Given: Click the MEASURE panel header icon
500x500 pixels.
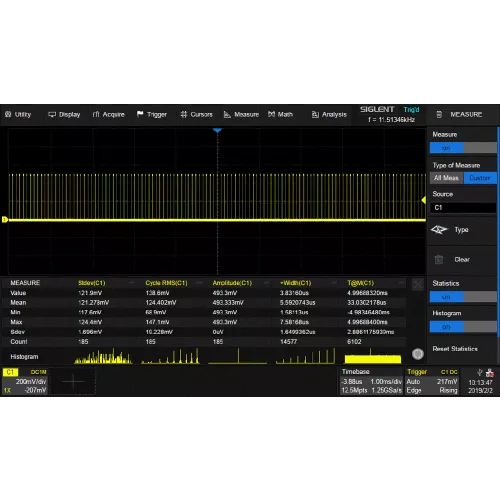Looking at the screenshot, I should click(x=439, y=115).
